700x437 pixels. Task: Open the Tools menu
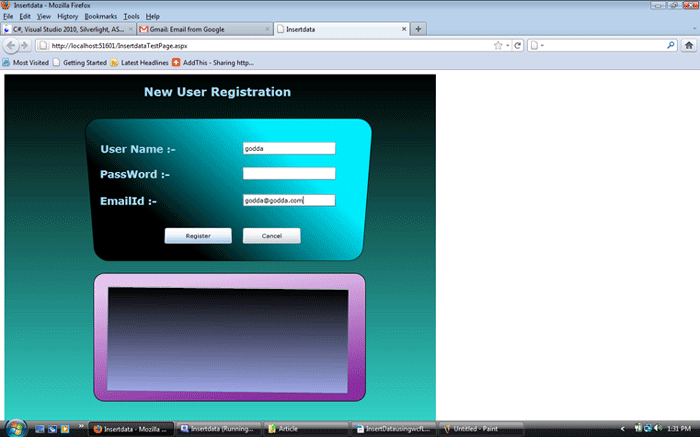131,17
